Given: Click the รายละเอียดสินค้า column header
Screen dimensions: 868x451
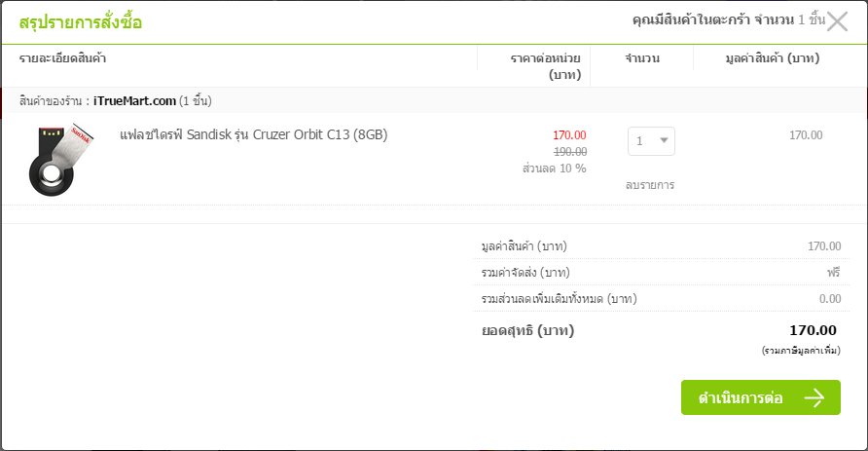Looking at the screenshot, I should [x=62, y=58].
